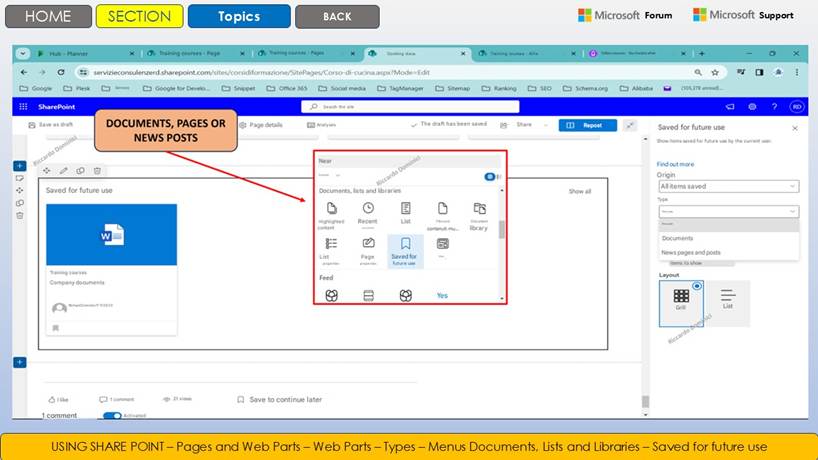This screenshot has height=460, width=818.
Task: Choose the Recent documents web part
Action: tap(368, 215)
